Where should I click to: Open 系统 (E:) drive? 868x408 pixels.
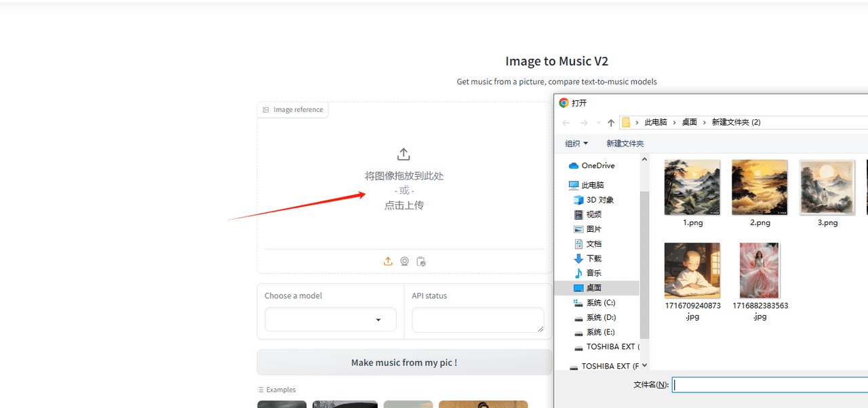click(595, 332)
